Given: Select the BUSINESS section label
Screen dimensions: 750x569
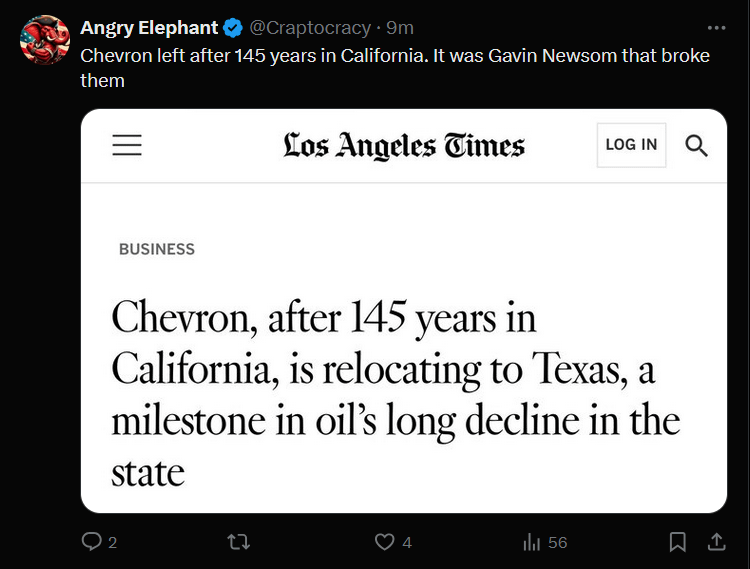Looking at the screenshot, I should tap(157, 249).
